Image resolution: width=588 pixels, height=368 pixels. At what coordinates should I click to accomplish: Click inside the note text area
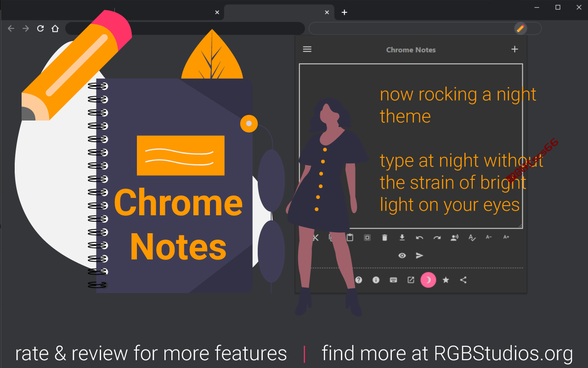tap(411, 146)
